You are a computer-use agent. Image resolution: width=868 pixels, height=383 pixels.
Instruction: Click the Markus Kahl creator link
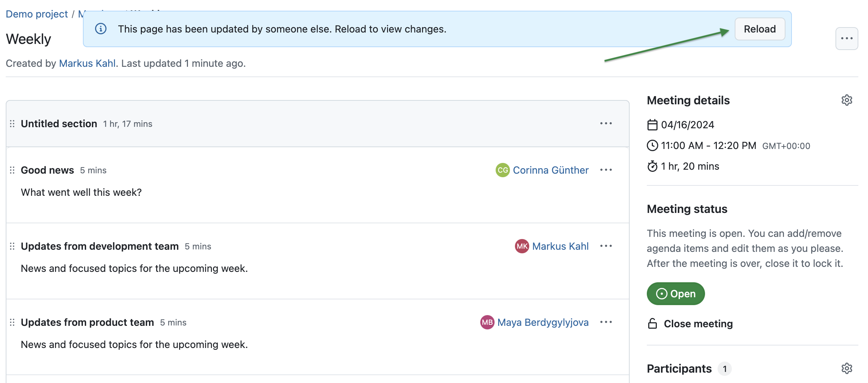88,63
